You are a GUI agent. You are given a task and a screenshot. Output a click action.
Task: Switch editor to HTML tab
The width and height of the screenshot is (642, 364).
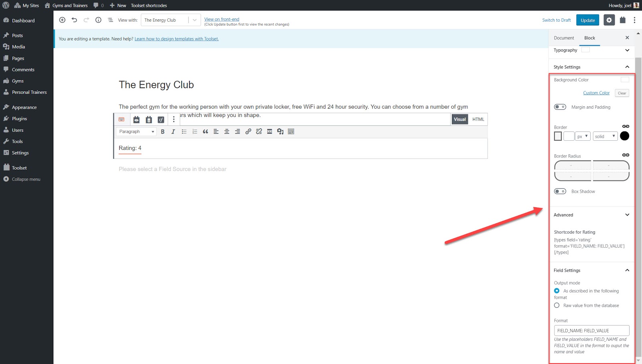[x=478, y=119]
